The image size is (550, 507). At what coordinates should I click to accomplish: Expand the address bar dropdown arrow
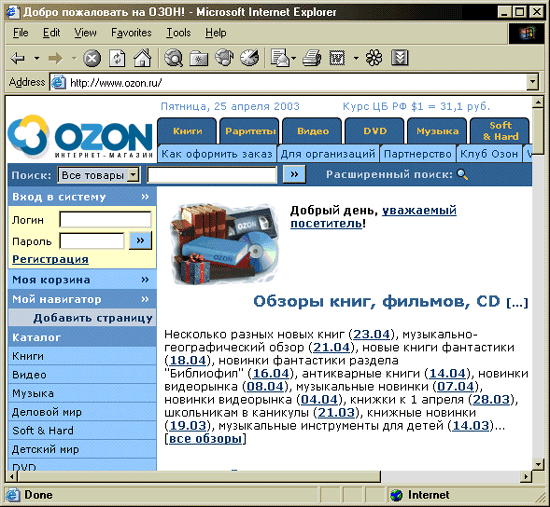[532, 82]
